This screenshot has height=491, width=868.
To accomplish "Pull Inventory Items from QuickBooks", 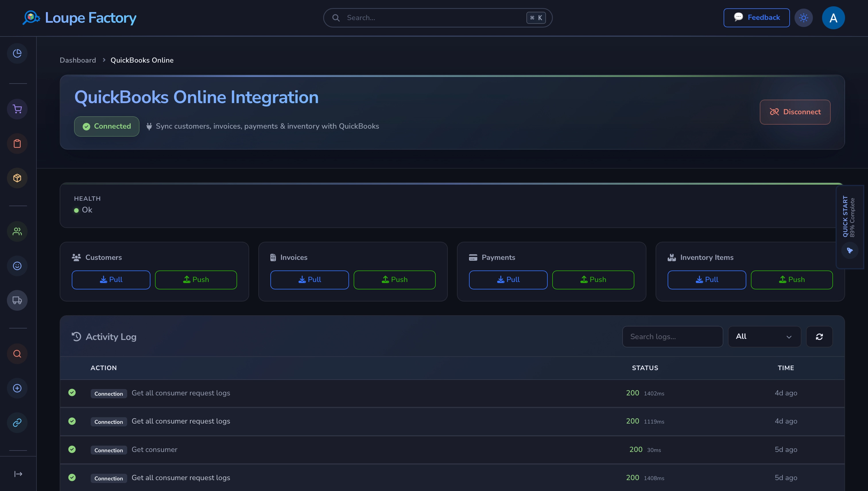I will (x=706, y=280).
